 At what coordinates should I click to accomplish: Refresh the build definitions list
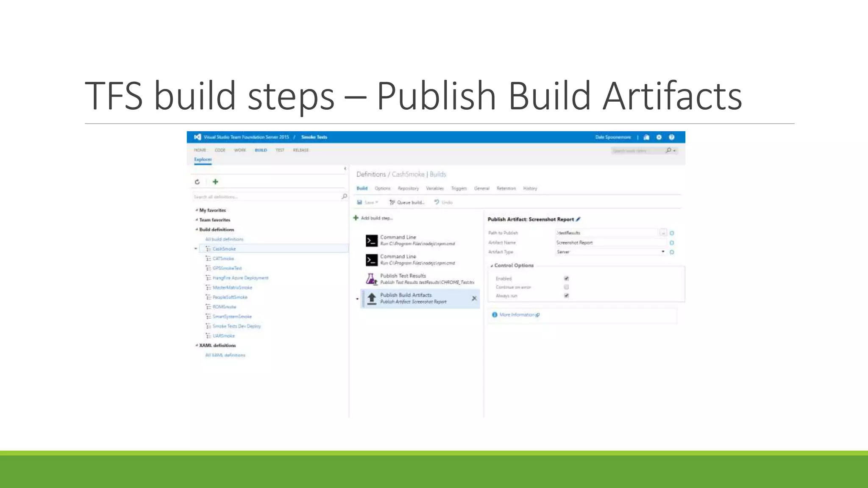pyautogui.click(x=197, y=182)
